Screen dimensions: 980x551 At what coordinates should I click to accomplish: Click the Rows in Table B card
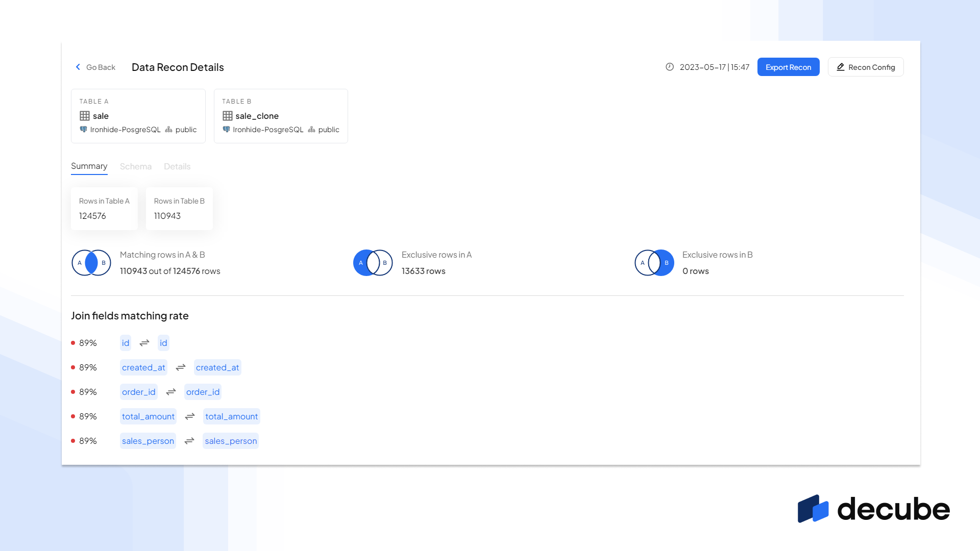tap(179, 208)
